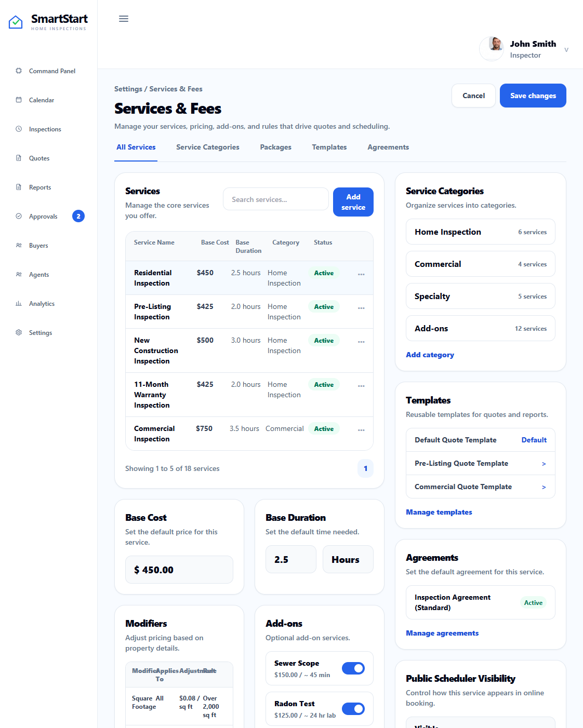Select the Default Quote Template row
The width and height of the screenshot is (583, 728).
point(481,440)
